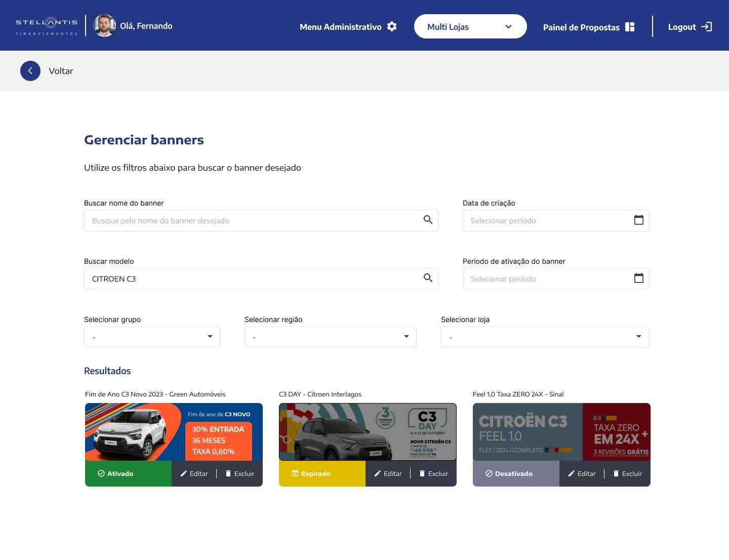This screenshot has width=729, height=560.
Task: Edit the Fim de Ano C3 Novo 2023 banner
Action: pos(194,473)
